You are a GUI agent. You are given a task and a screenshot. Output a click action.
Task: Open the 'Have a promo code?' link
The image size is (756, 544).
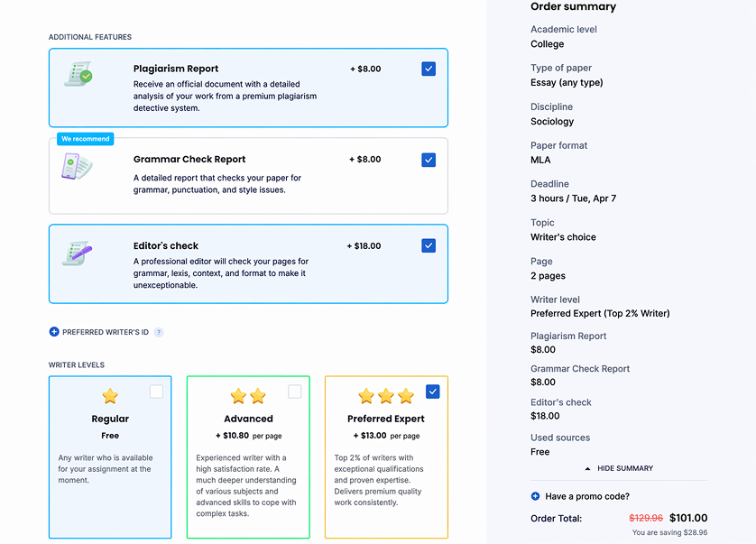(x=587, y=496)
